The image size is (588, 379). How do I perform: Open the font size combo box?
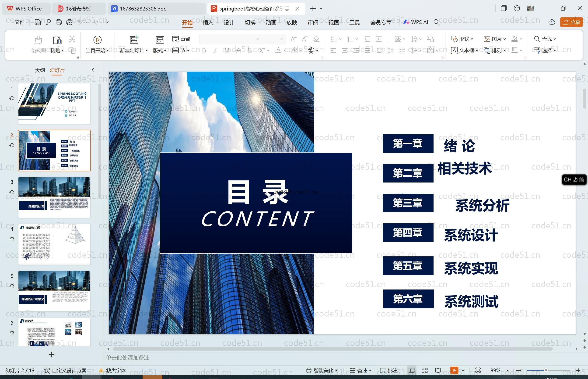(273, 39)
